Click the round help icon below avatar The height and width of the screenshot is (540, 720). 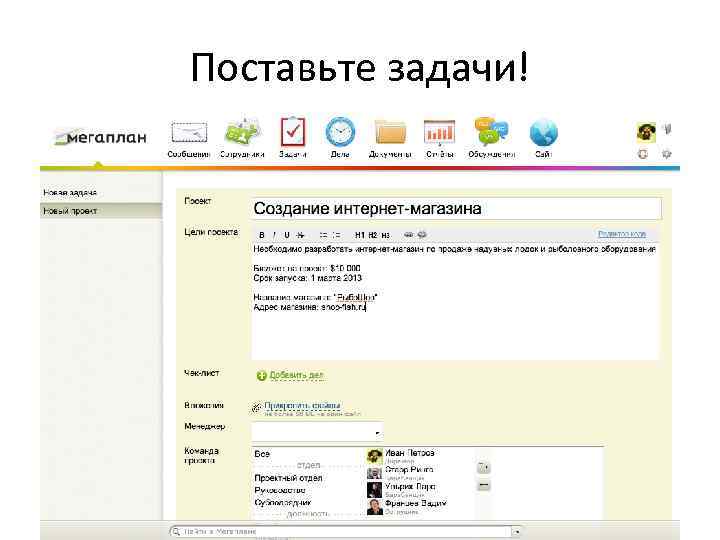click(643, 154)
